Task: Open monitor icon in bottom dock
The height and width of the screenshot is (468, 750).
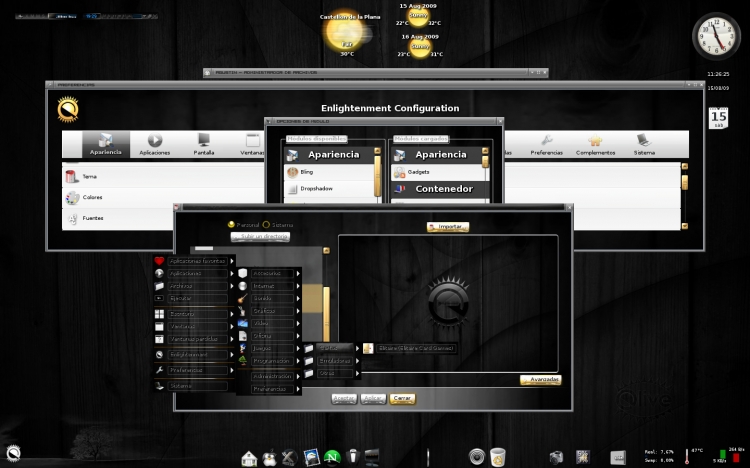Action: 372,457
